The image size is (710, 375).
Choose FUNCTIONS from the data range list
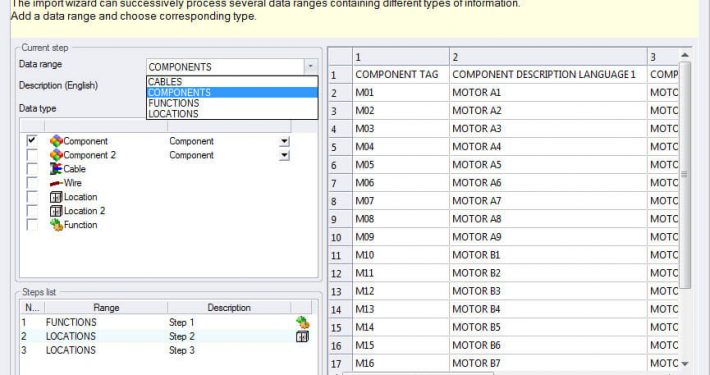coord(232,103)
